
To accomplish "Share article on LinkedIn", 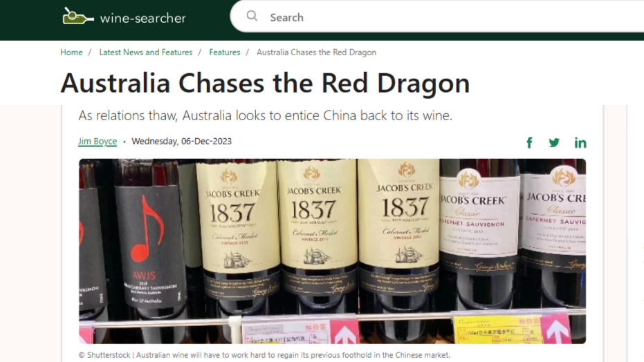I will tap(580, 143).
